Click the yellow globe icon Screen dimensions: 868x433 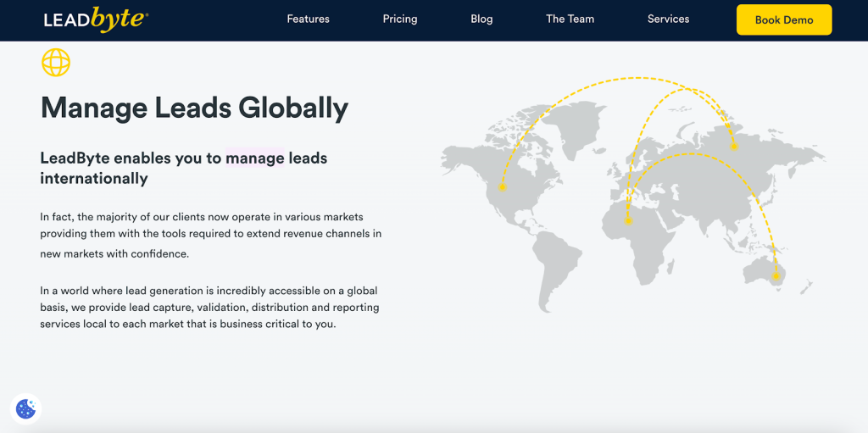(56, 63)
